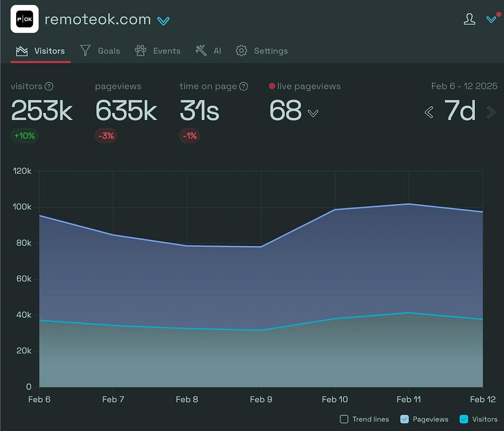
Task: Enable the Trend lines checkbox
Action: point(344,419)
